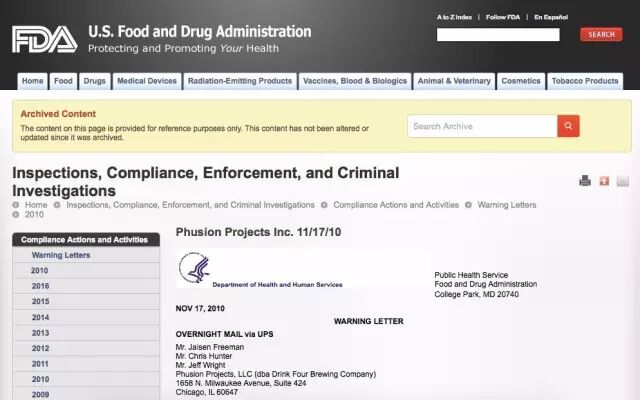Click the print page icon
The width and height of the screenshot is (640, 400).
(585, 180)
